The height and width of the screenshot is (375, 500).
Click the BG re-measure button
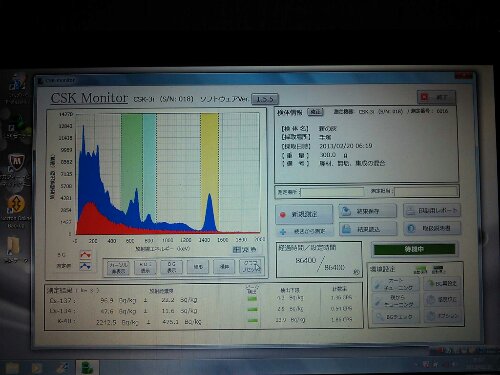[442, 284]
